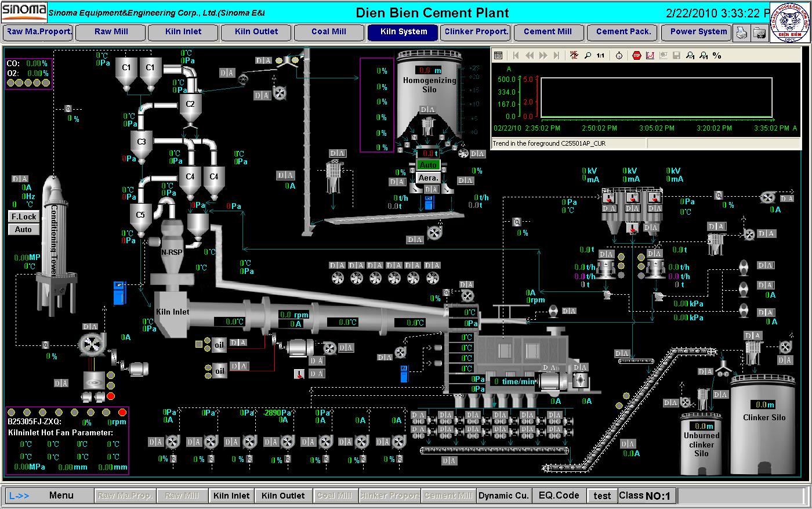Image resolution: width=812 pixels, height=509 pixels.
Task: Click the test button in bottom bar
Action: click(x=602, y=496)
